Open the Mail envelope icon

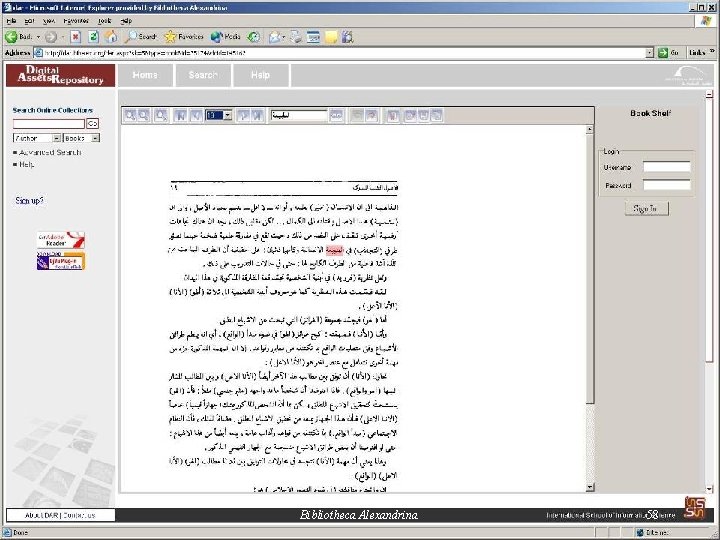pyautogui.click(x=275, y=37)
